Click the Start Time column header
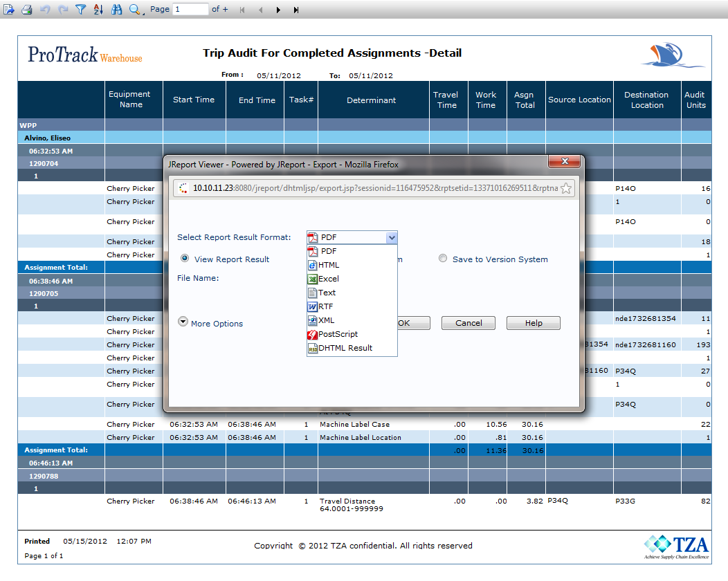The image size is (728, 581). (x=194, y=100)
